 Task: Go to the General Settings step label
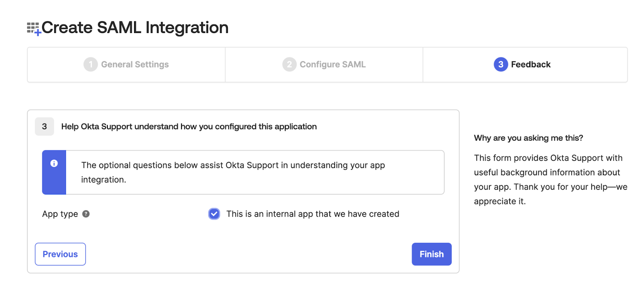pyautogui.click(x=135, y=64)
